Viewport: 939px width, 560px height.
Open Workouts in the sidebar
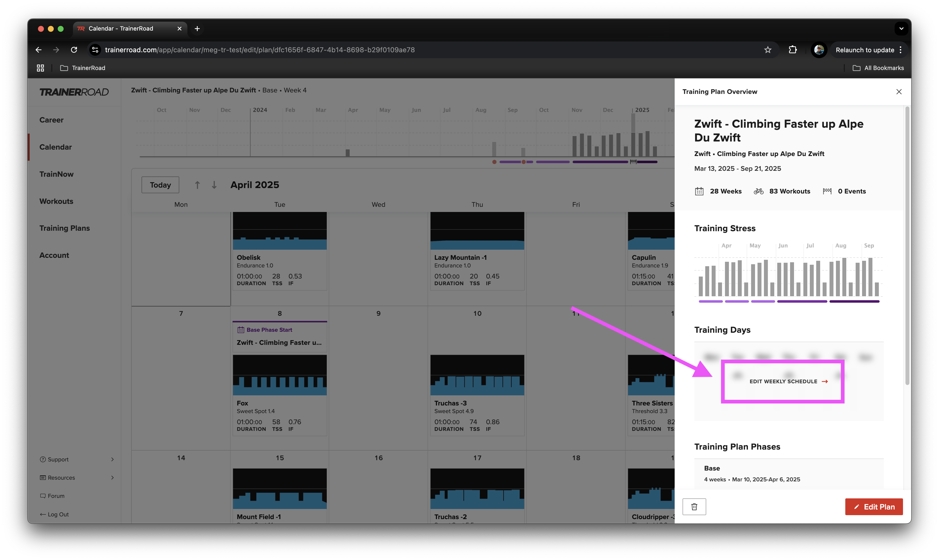click(56, 201)
